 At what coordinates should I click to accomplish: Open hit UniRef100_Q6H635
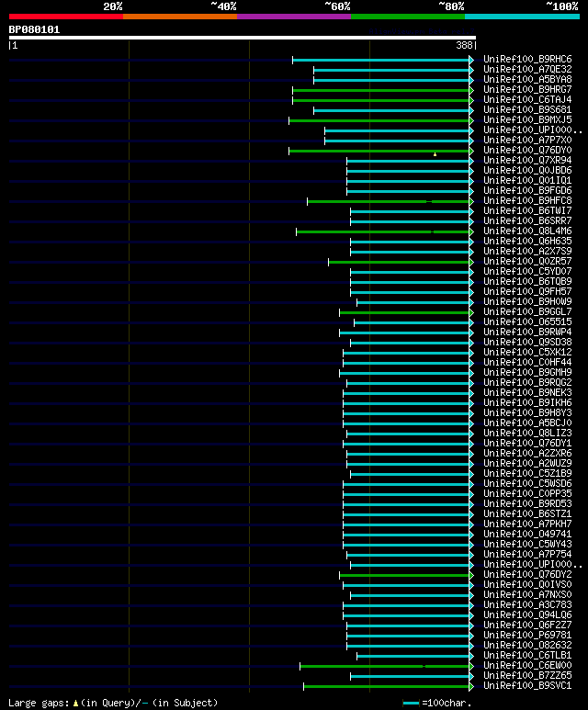pyautogui.click(x=527, y=242)
